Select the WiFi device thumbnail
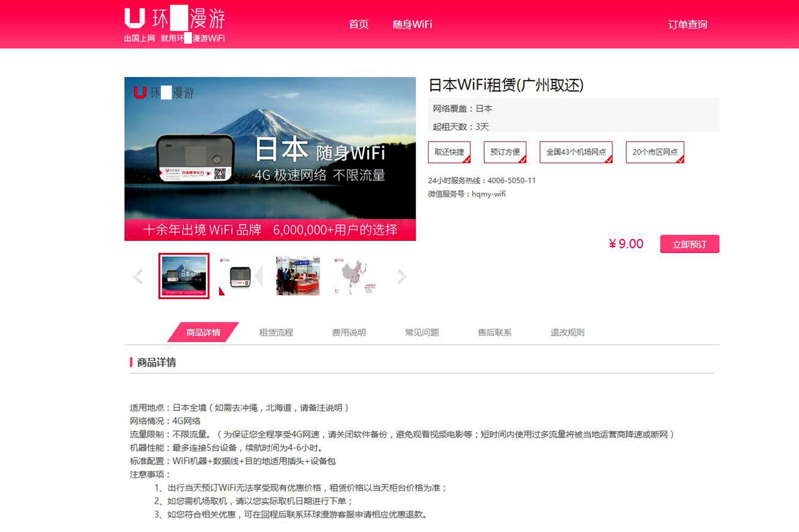The height and width of the screenshot is (532, 799). [x=240, y=276]
